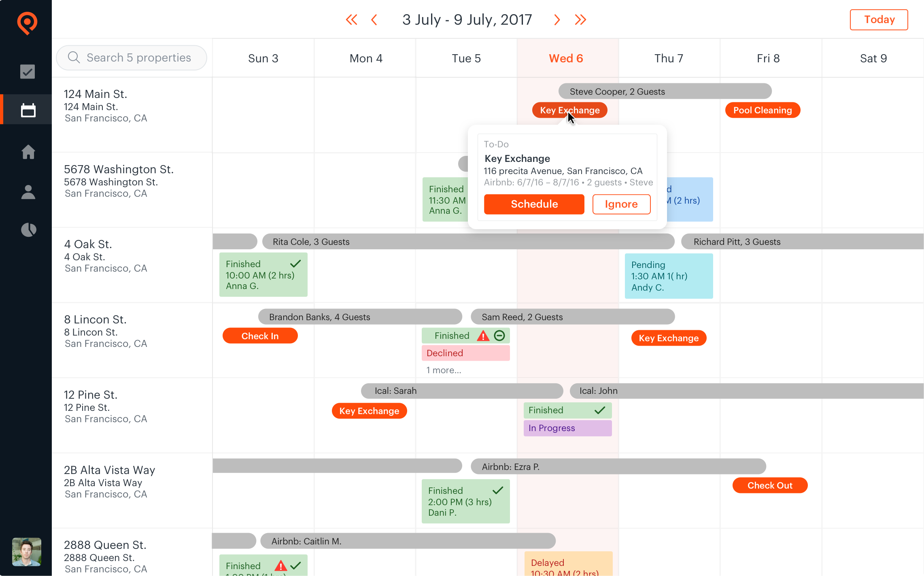Expand the 1 more entry on 8 Lincon St
The image size is (924, 576).
click(x=443, y=370)
